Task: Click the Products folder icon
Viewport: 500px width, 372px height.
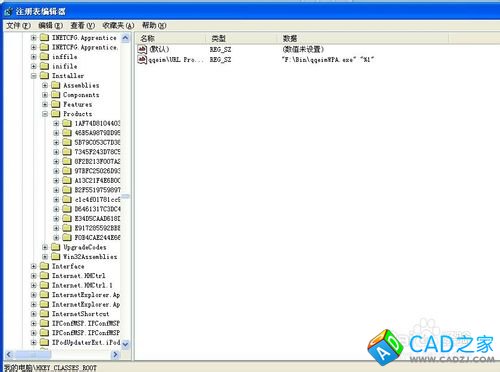Action: (56, 114)
